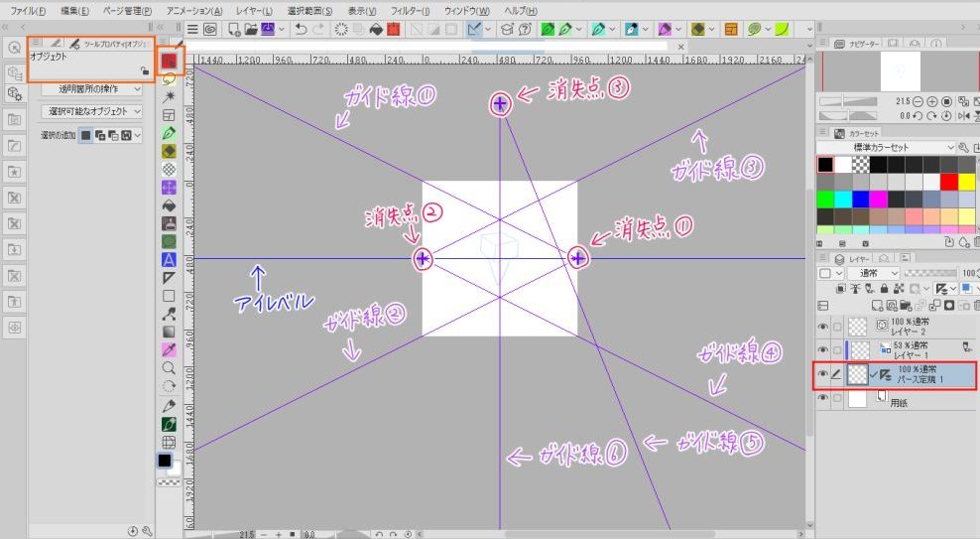Open the 透明箇所の操作 dropdown
980x539 pixels.
[x=90, y=86]
